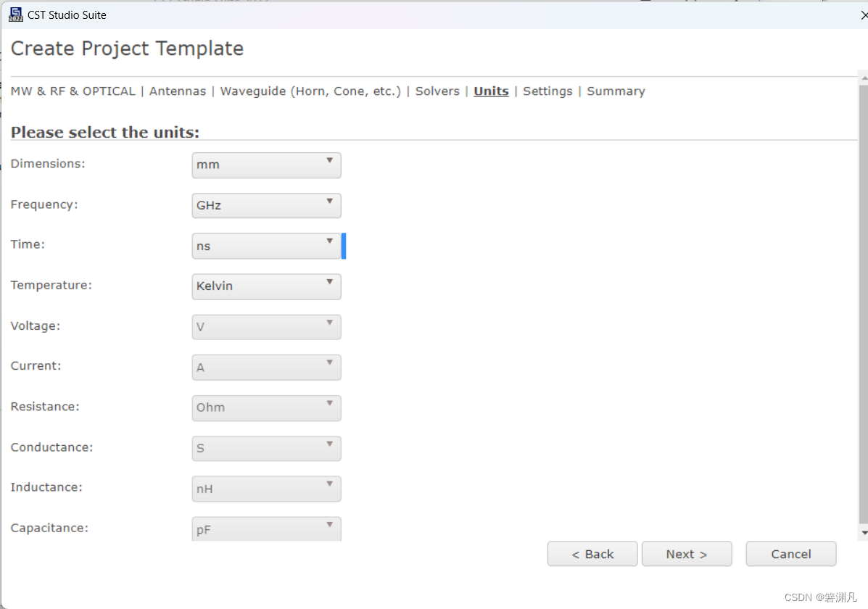This screenshot has width=868, height=609.
Task: Open the Voltage unit dropdown
Action: (266, 327)
